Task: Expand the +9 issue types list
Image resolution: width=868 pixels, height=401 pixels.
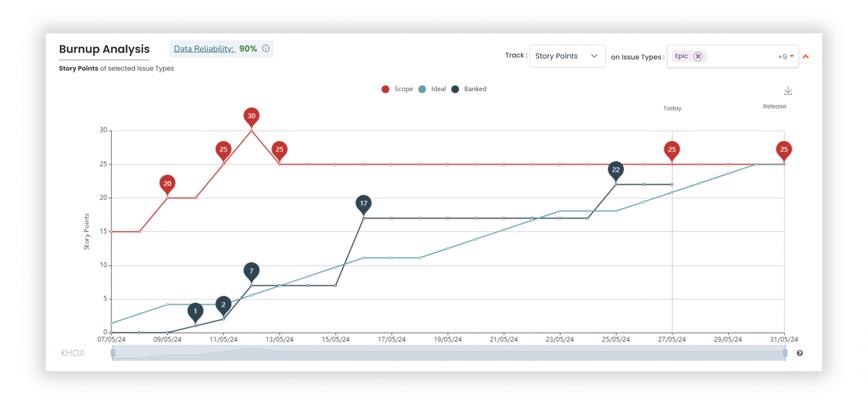Action: tap(785, 56)
